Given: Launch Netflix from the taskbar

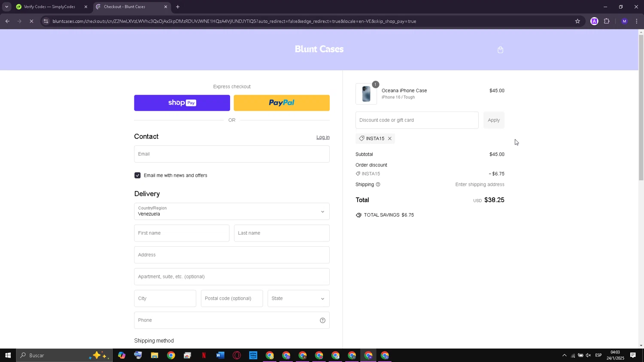Looking at the screenshot, I should pyautogui.click(x=204, y=355).
